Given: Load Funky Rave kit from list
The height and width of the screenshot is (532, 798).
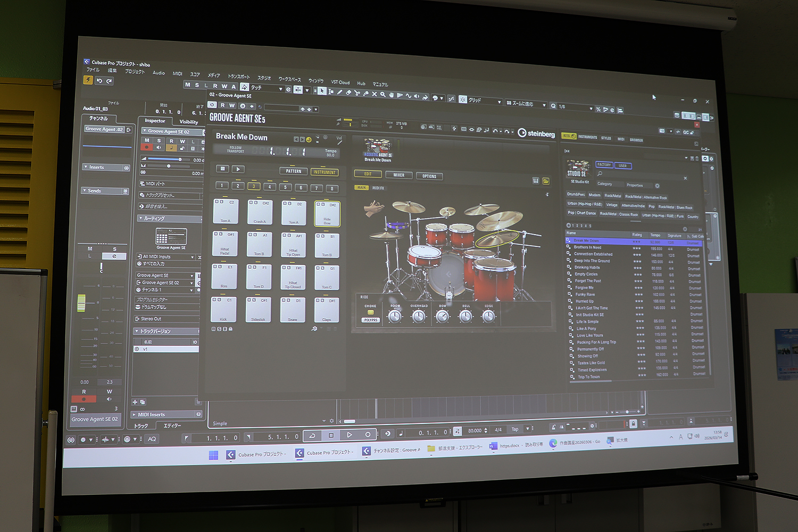Looking at the screenshot, I should tap(585, 294).
